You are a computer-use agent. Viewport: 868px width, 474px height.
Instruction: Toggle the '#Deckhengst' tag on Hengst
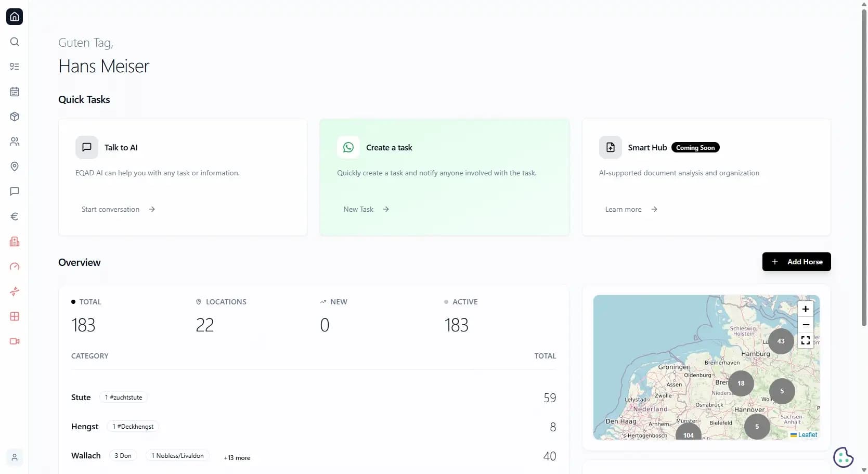coord(132,426)
